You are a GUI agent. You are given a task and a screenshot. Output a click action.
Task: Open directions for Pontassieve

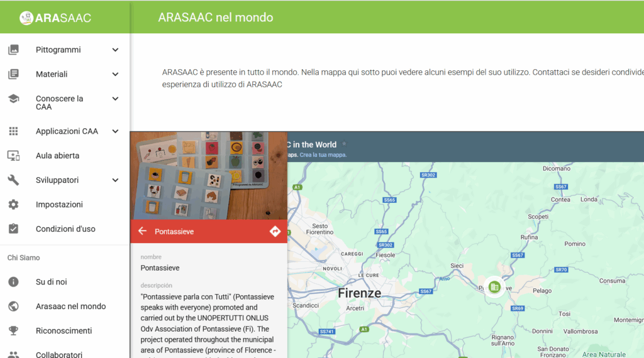click(x=275, y=231)
